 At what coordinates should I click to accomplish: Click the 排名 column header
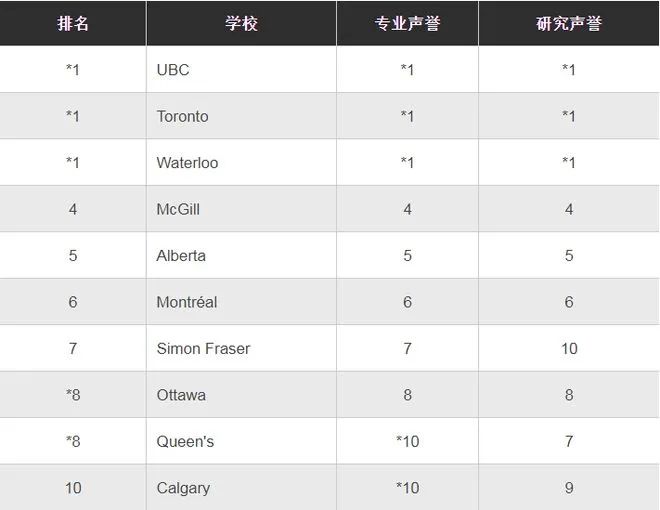[73, 23]
